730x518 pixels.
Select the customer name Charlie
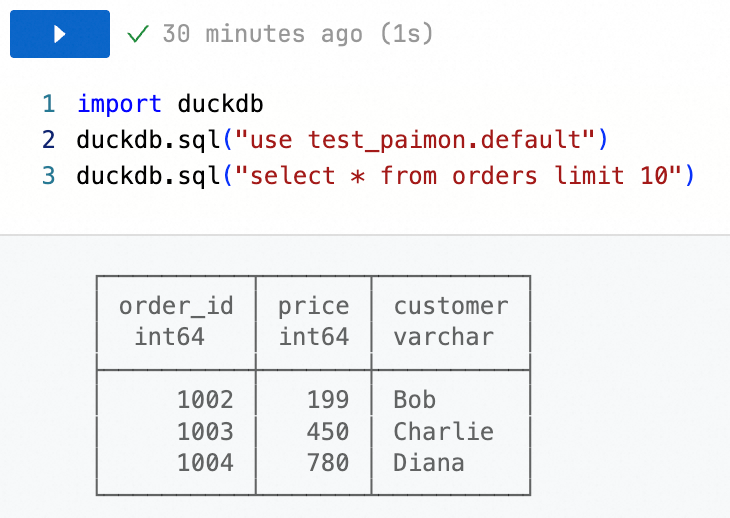click(443, 431)
